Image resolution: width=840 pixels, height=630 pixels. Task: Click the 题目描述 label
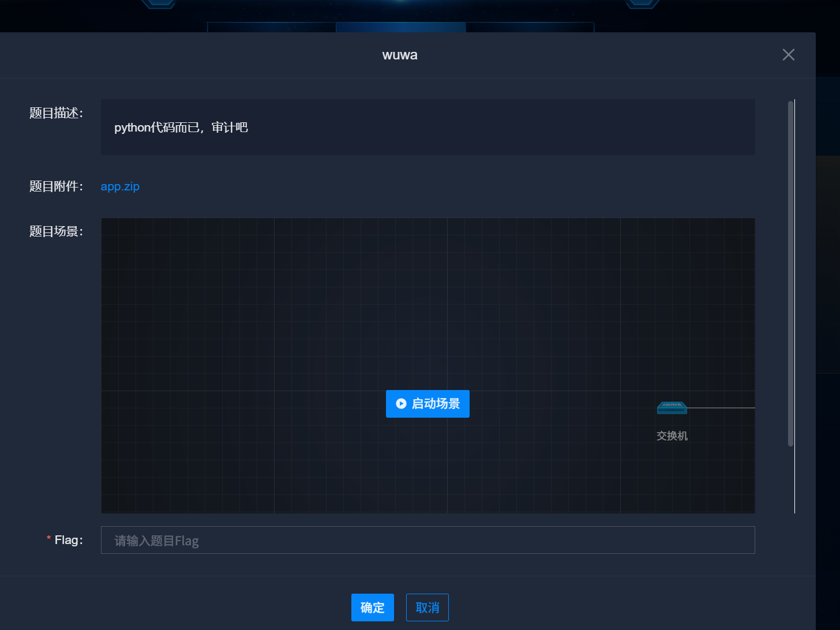56,113
